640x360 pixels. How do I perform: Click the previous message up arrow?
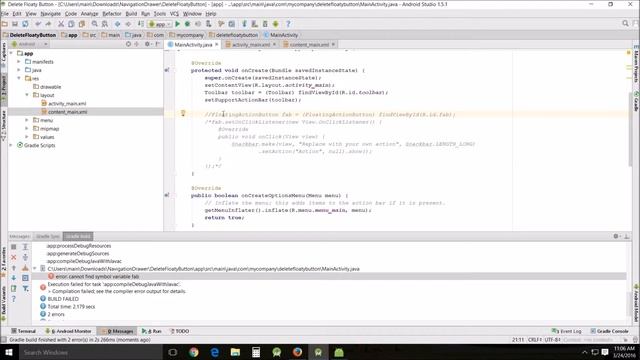[13, 268]
